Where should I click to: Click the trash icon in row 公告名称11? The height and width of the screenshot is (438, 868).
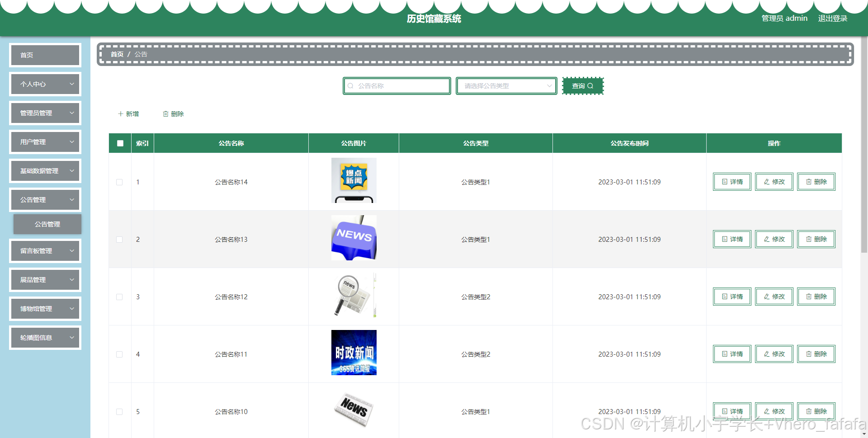click(x=809, y=354)
